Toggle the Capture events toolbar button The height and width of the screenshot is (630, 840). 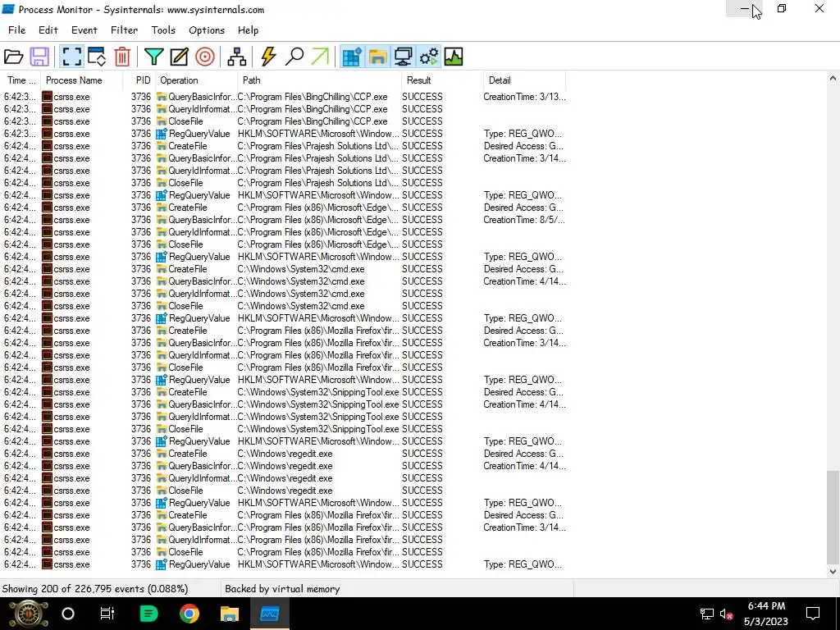[72, 57]
